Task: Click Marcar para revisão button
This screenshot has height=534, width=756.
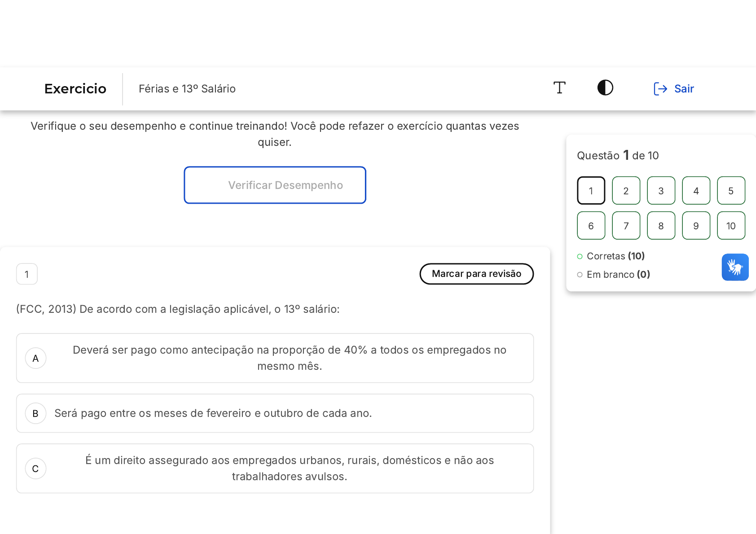Action: 476,274
